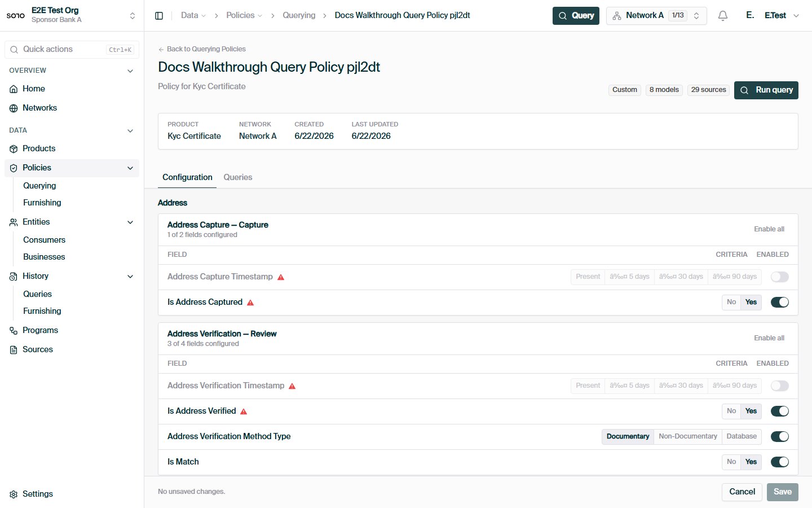This screenshot has width=812, height=508.
Task: Open Data breadcrumb dropdown
Action: pos(193,16)
